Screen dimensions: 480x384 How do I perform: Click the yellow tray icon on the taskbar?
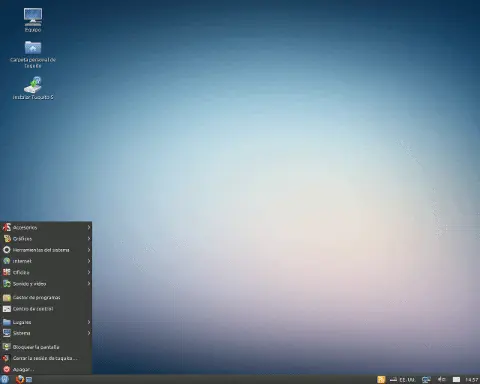pyautogui.click(x=381, y=379)
